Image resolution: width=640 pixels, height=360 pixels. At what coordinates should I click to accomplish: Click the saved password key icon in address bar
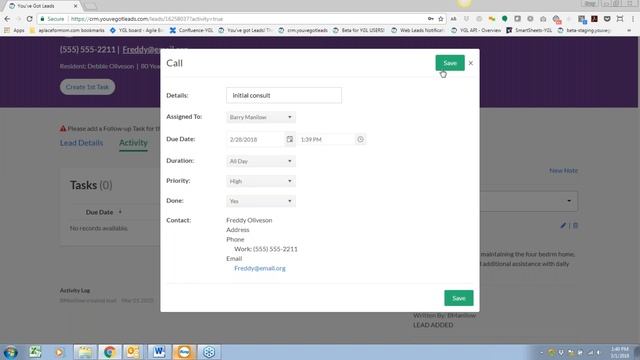coord(430,19)
